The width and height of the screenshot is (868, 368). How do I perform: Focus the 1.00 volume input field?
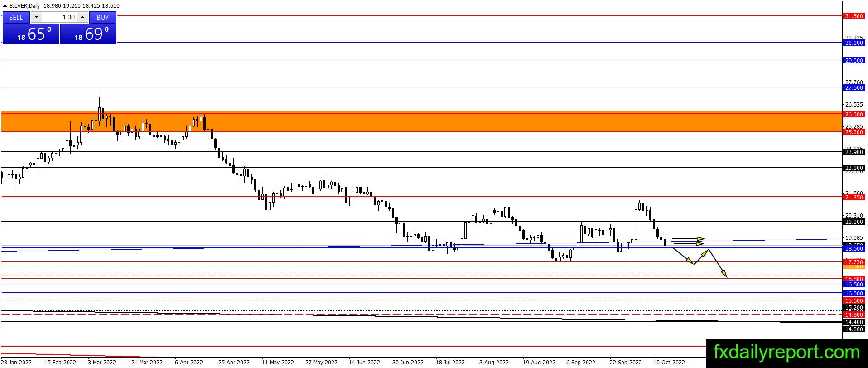60,17
